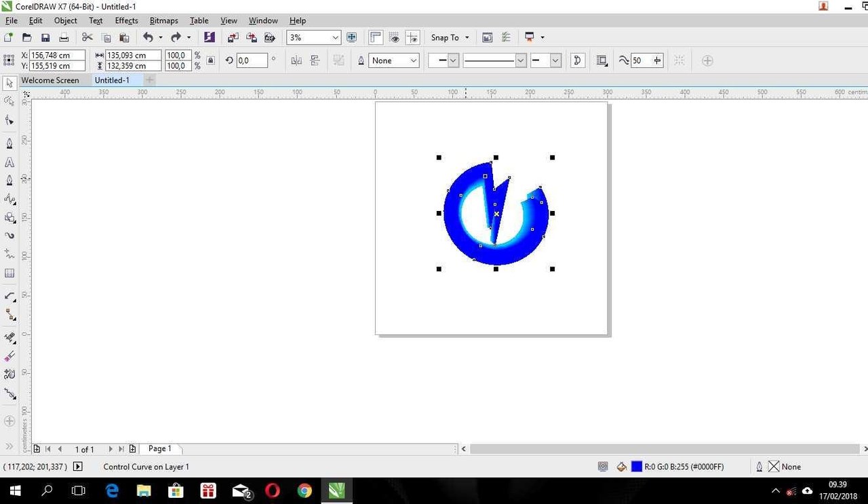The width and height of the screenshot is (868, 504).
Task: Publish the document to PDF
Action: [x=269, y=37]
